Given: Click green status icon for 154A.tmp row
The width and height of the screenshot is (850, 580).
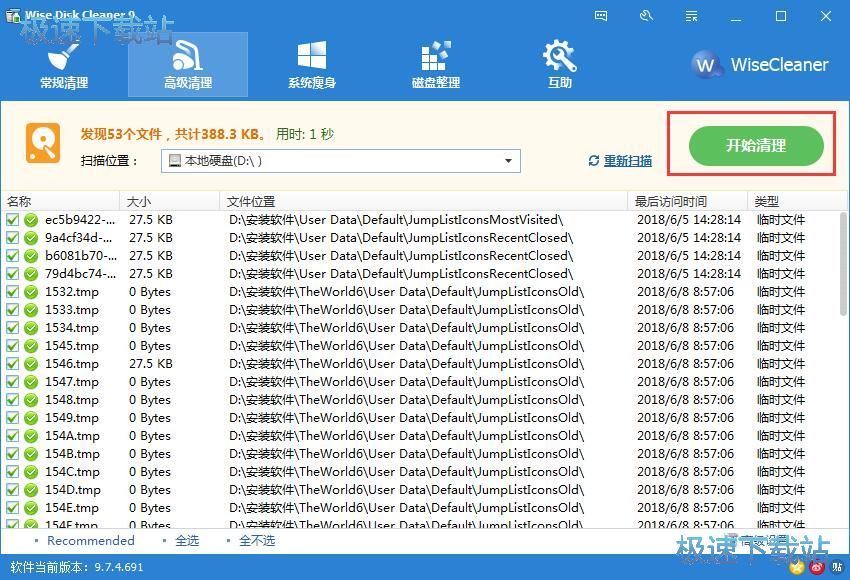Looking at the screenshot, I should click(31, 436).
